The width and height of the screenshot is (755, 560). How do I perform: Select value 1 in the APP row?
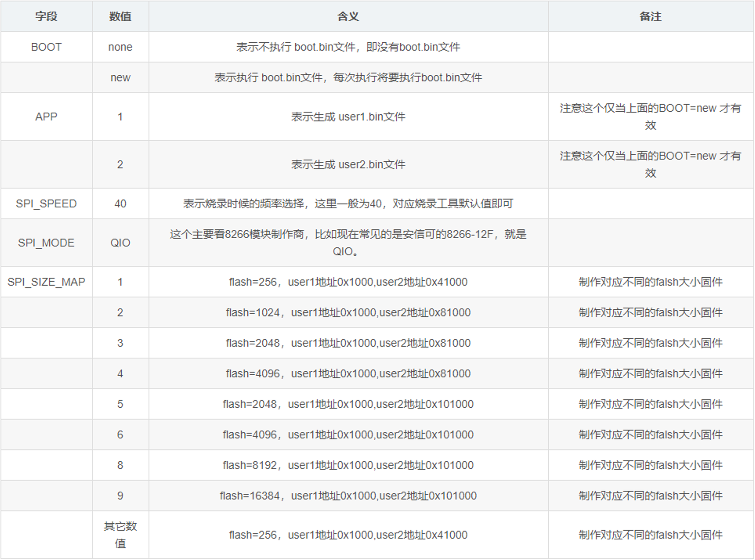[x=120, y=116]
